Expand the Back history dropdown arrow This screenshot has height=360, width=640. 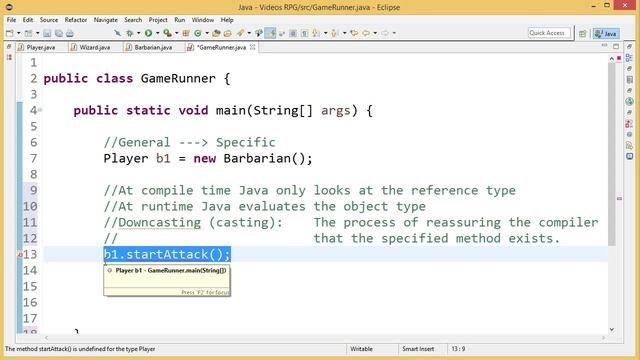pos(375,33)
